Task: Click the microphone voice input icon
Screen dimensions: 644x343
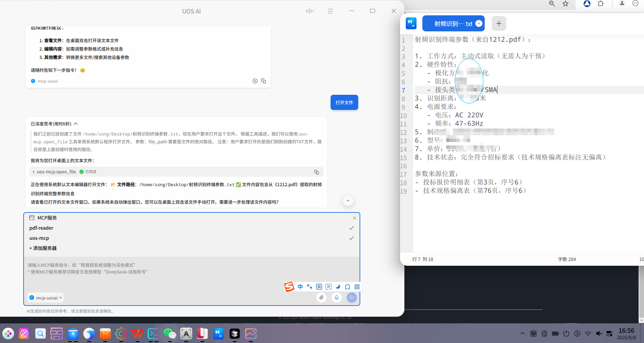Action: click(x=337, y=297)
